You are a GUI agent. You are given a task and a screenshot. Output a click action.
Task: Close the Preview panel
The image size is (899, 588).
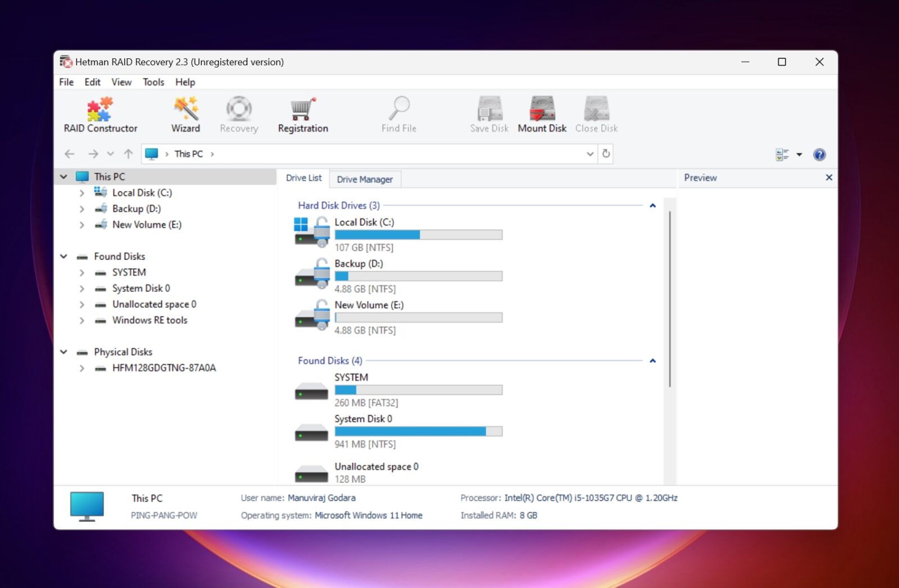829,177
